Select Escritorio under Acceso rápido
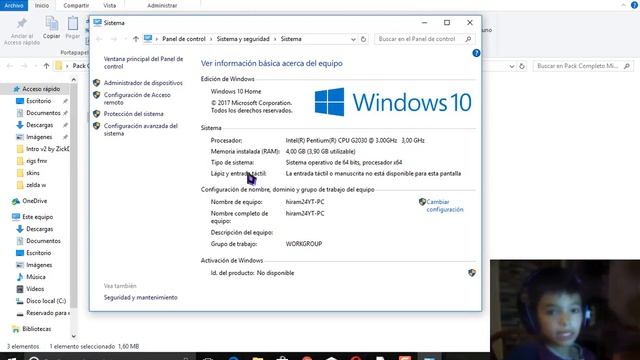The image size is (640, 360). click(x=39, y=101)
